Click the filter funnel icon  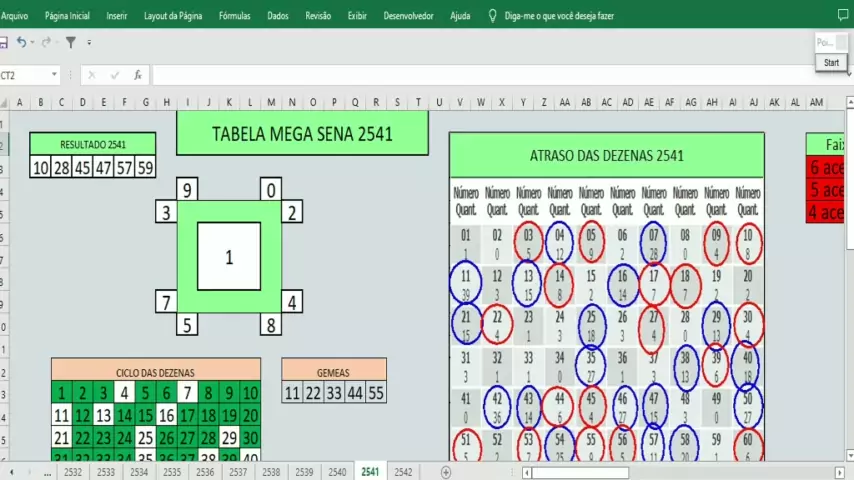71,43
